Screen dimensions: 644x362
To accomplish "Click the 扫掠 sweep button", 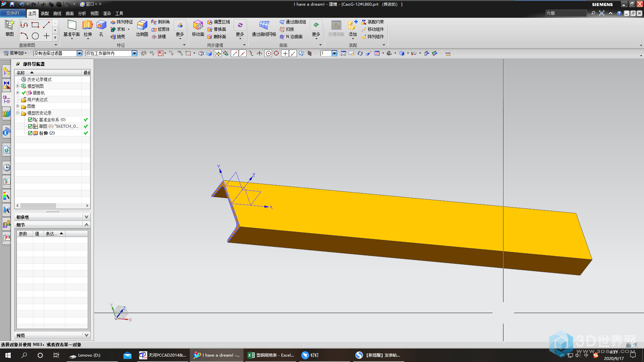I will point(287,29).
